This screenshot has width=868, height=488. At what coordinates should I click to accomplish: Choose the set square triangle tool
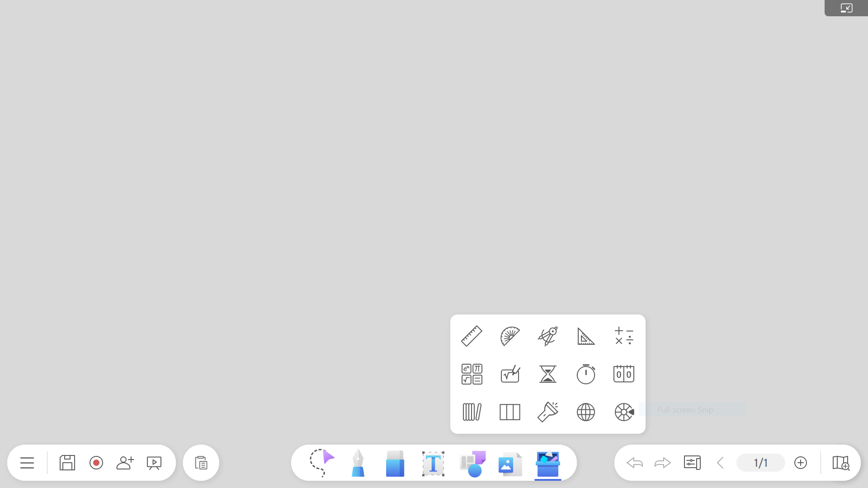point(585,336)
